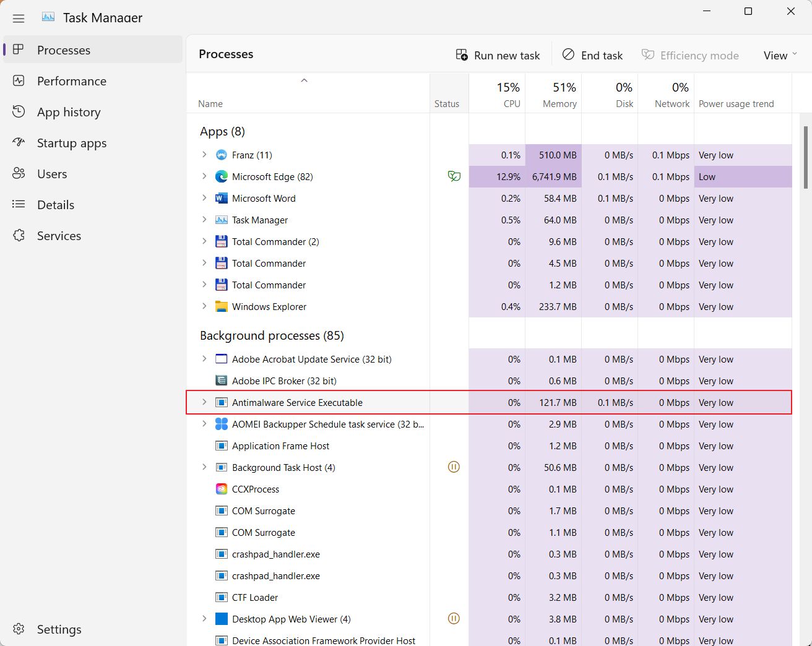
Task: Click the Run new task icon
Action: 462,54
